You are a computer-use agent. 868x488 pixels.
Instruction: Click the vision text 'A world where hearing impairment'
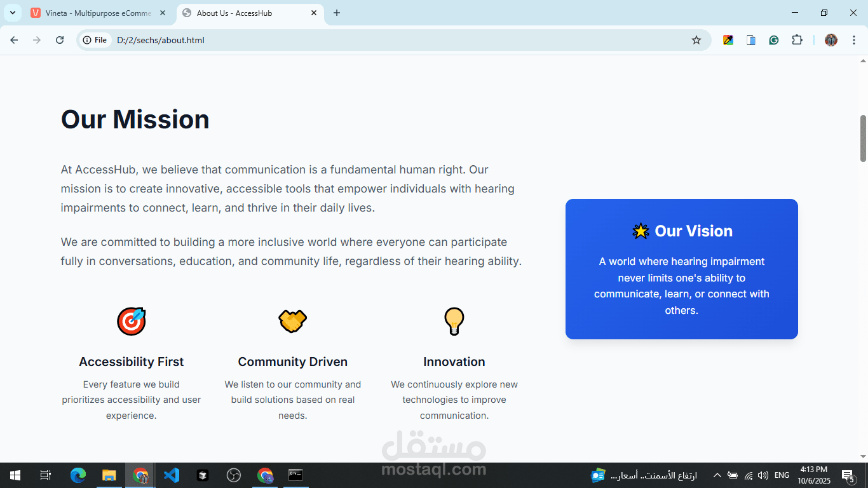682,286
